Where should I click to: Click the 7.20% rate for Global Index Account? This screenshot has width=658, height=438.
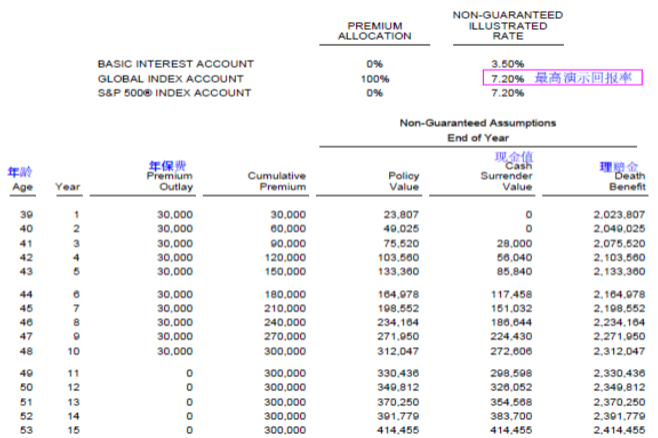tap(508, 79)
